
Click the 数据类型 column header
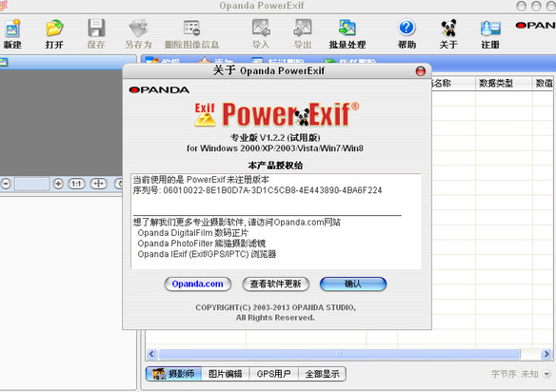coord(504,84)
